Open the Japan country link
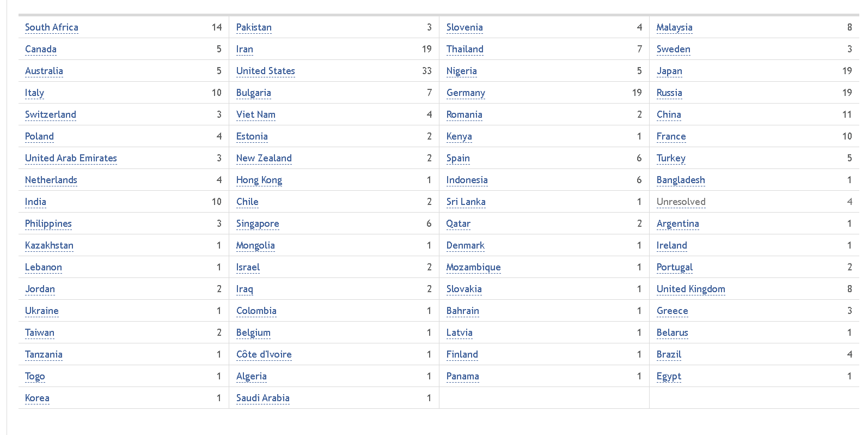 [669, 71]
